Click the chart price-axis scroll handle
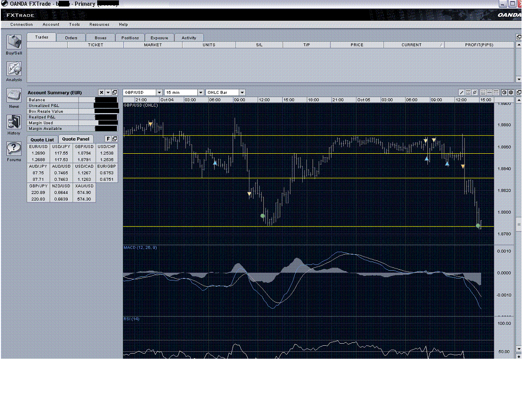 click(x=519, y=224)
